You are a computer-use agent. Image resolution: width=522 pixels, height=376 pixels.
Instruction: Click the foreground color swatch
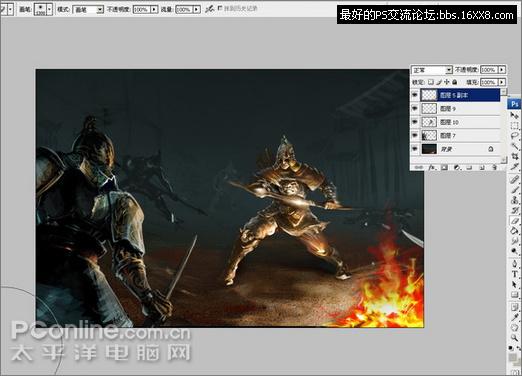[x=513, y=357]
